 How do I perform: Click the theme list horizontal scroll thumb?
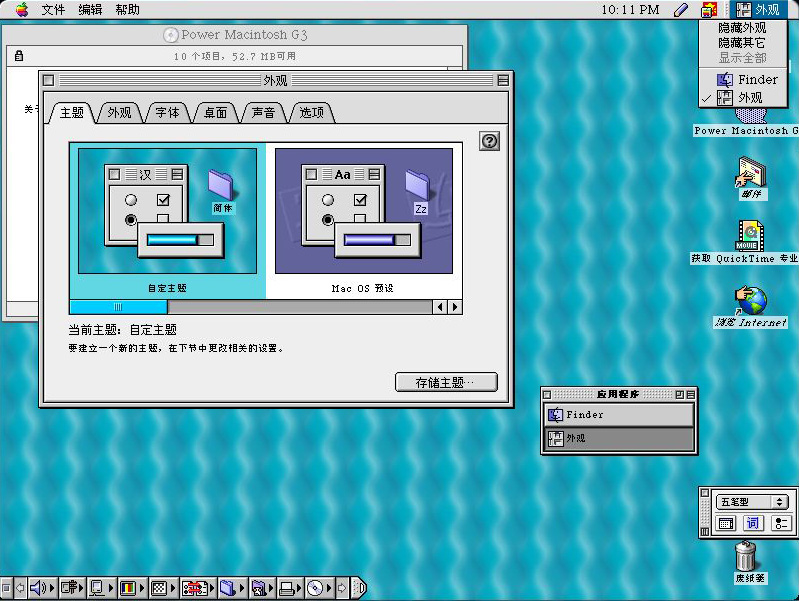coord(118,307)
